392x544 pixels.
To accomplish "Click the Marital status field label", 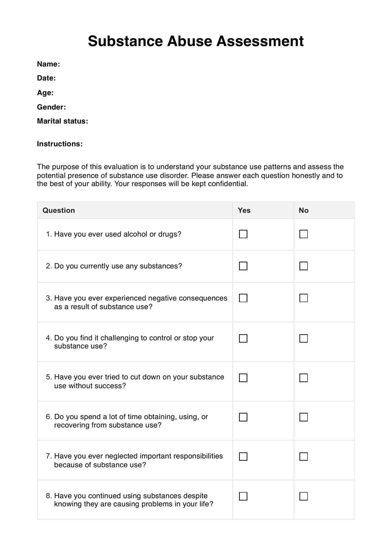I will (62, 121).
